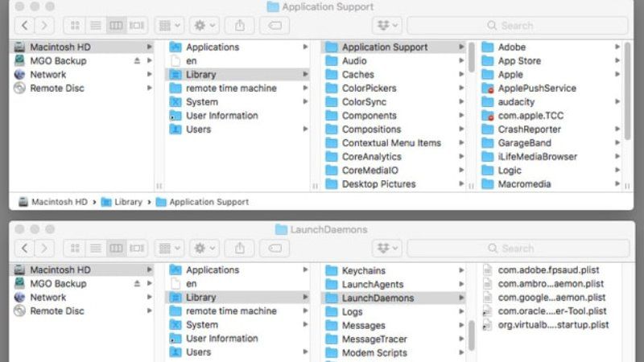This screenshot has width=644, height=362.
Task: Select the Audio folder
Action: point(394,61)
